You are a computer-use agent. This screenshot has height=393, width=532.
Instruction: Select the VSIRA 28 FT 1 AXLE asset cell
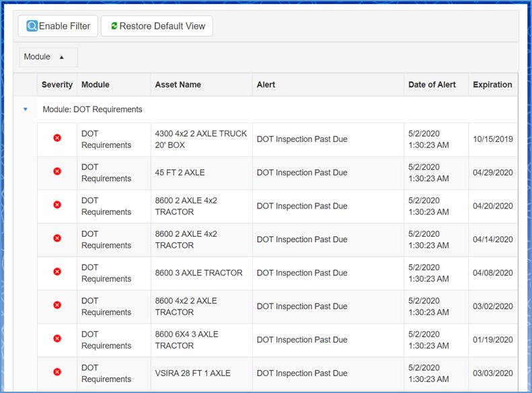[192, 373]
